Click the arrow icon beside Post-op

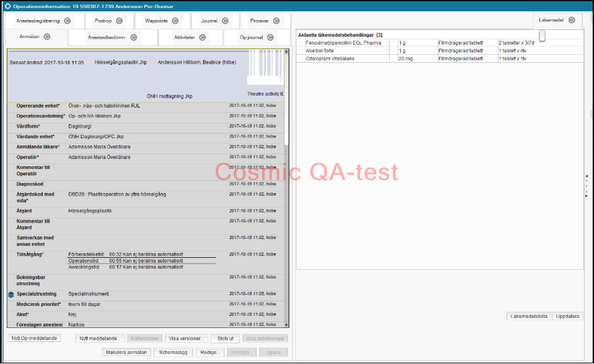click(118, 21)
